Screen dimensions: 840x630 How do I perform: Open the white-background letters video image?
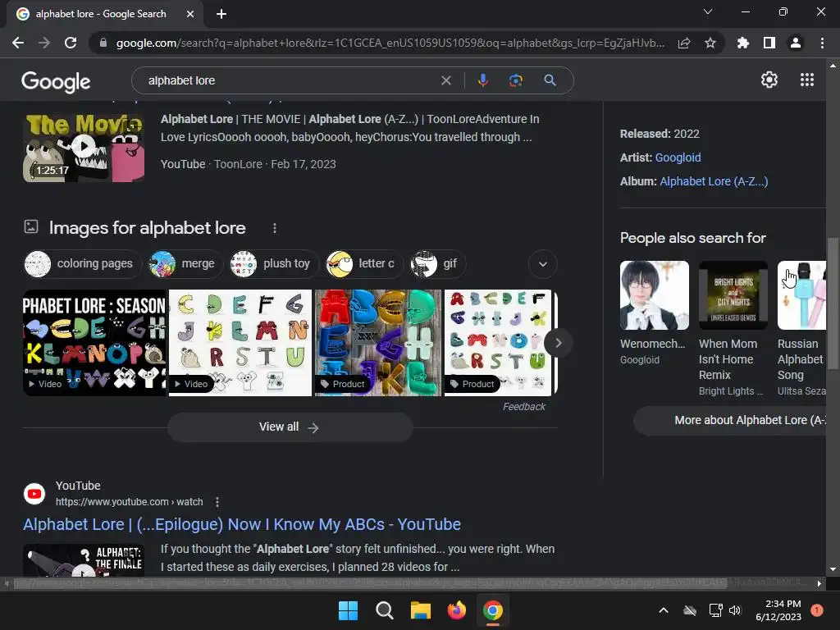click(240, 343)
